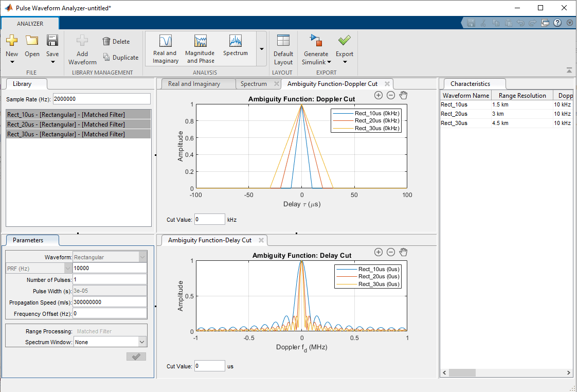Open the Export dropdown menu

(x=345, y=62)
